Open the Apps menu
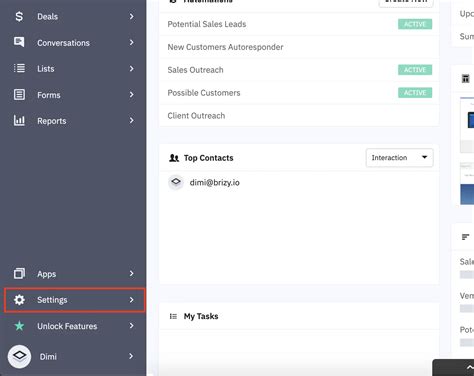The image size is (474, 376). [x=73, y=273]
